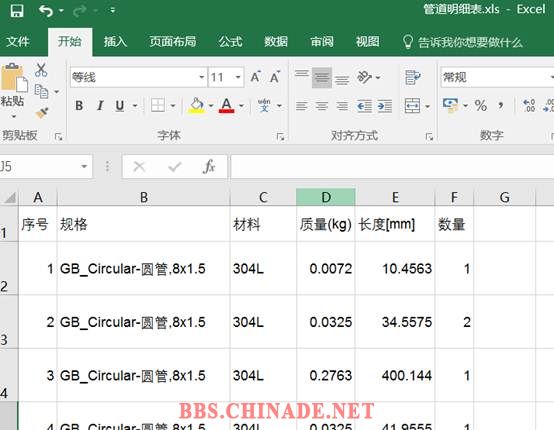554x430 pixels.
Task: Open Insert Function fx dialog
Action: click(209, 166)
